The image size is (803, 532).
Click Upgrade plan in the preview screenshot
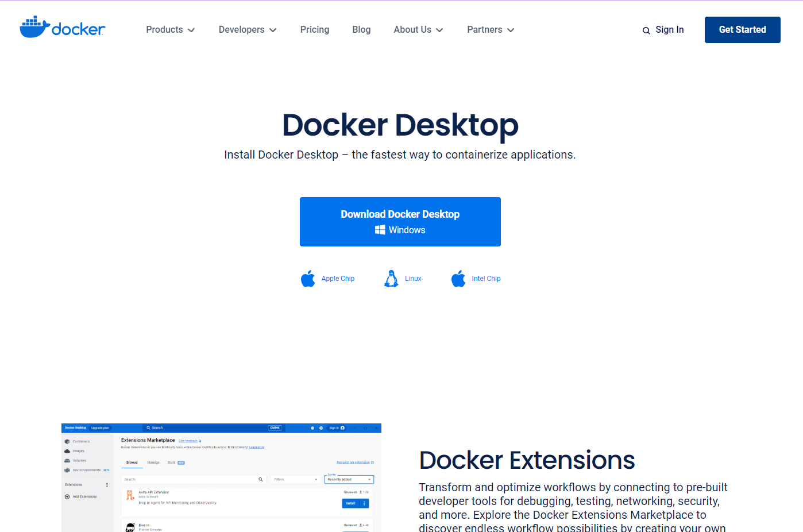(100, 428)
